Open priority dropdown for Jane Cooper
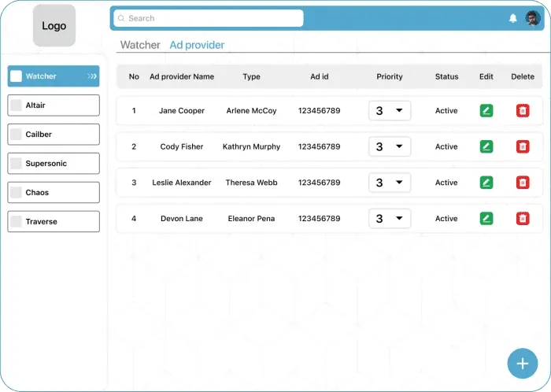This screenshot has height=392, width=551. click(x=390, y=111)
